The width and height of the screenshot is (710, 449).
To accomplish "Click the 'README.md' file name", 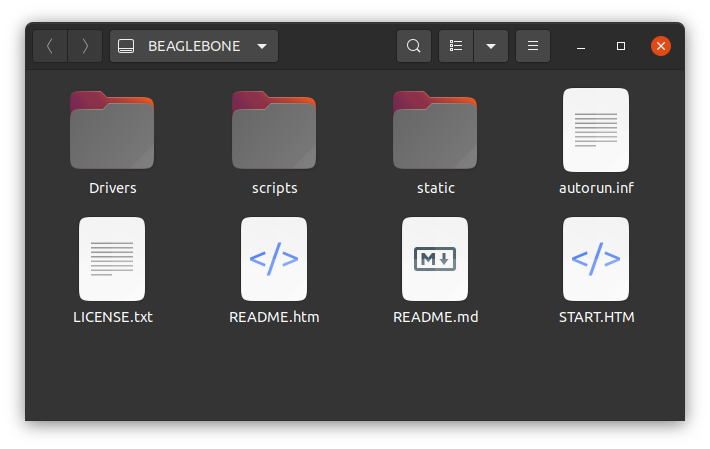I will pyautogui.click(x=436, y=317).
